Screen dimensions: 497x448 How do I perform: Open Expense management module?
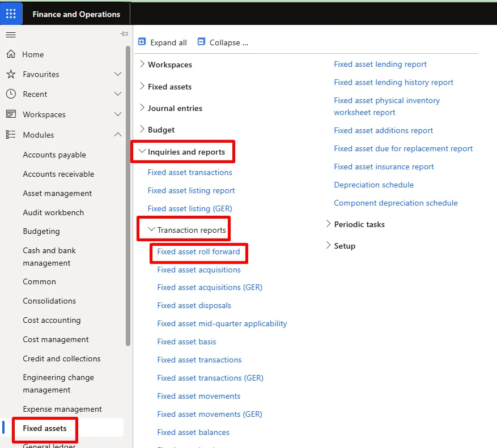tap(62, 409)
